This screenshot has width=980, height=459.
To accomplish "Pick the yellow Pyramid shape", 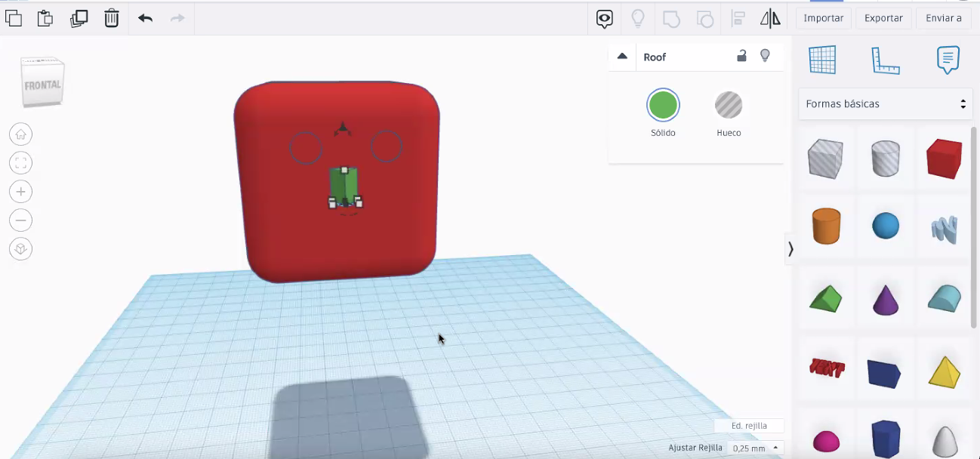I will tap(945, 372).
